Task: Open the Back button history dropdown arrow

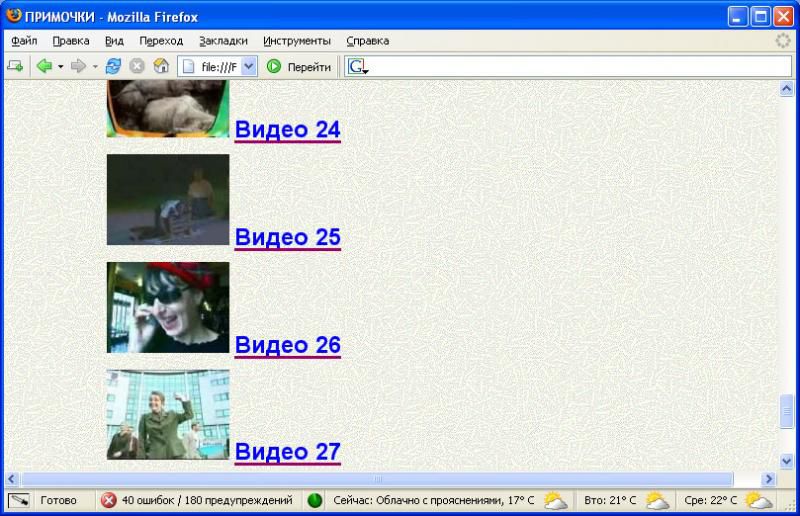Action: 60,66
